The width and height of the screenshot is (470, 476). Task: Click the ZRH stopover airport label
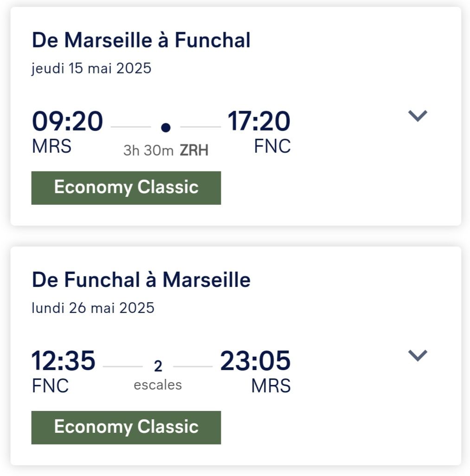[194, 150]
